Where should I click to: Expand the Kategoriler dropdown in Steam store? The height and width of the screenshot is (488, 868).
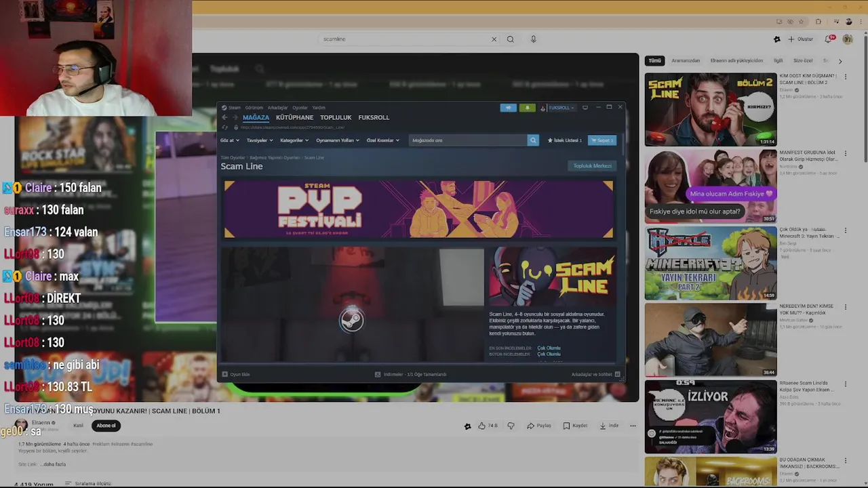(x=294, y=140)
